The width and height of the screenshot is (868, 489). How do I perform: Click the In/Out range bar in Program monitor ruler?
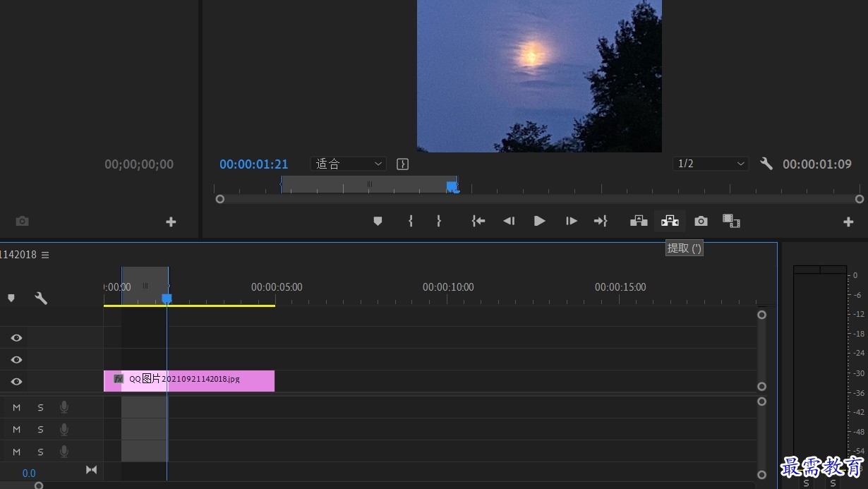368,184
